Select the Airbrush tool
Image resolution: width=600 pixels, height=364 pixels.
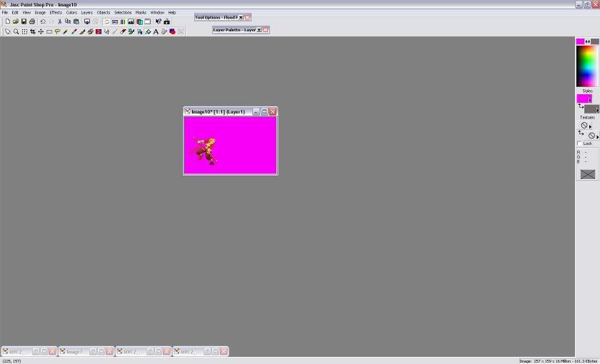click(x=140, y=31)
